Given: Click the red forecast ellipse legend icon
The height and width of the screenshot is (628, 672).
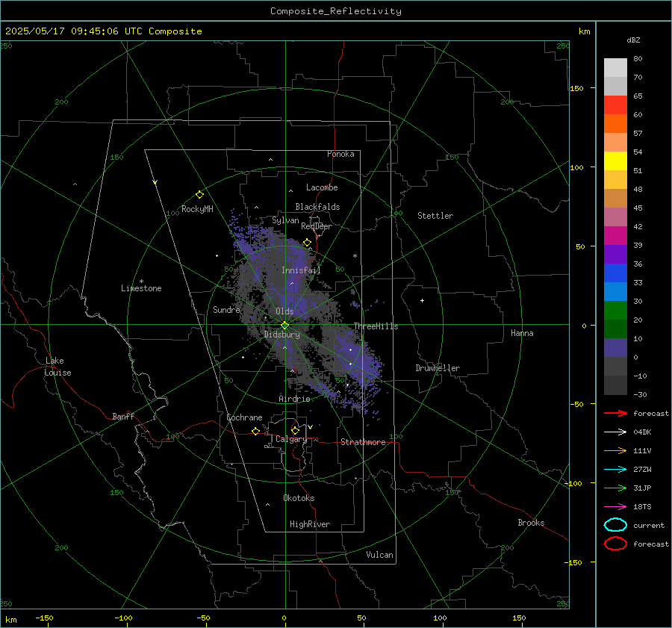Looking at the screenshot, I should [x=615, y=544].
